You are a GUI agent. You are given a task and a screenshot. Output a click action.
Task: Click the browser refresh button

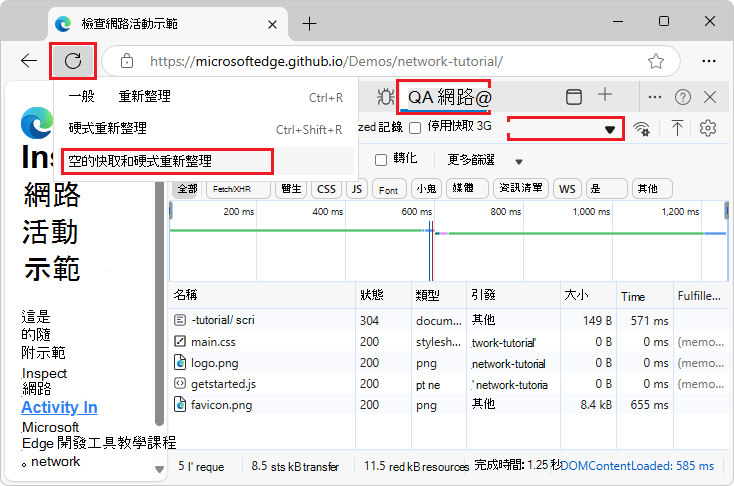[73, 61]
